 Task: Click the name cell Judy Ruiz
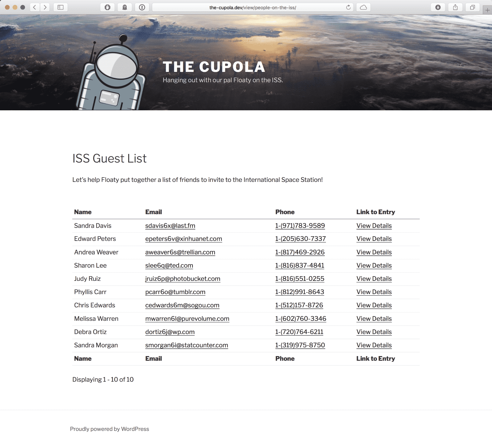click(x=87, y=279)
